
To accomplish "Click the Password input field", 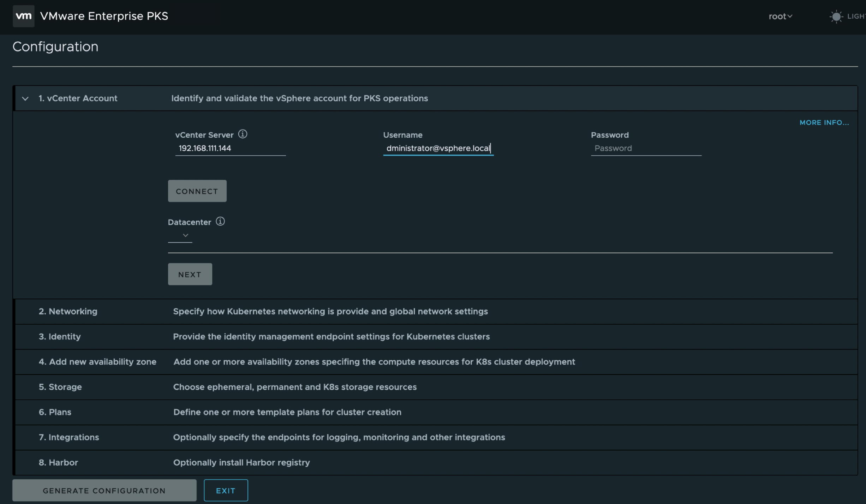I will pyautogui.click(x=646, y=148).
